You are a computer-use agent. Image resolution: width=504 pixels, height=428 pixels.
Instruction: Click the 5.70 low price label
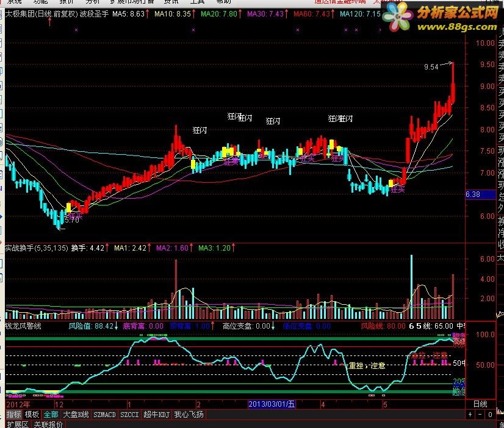tap(72, 220)
